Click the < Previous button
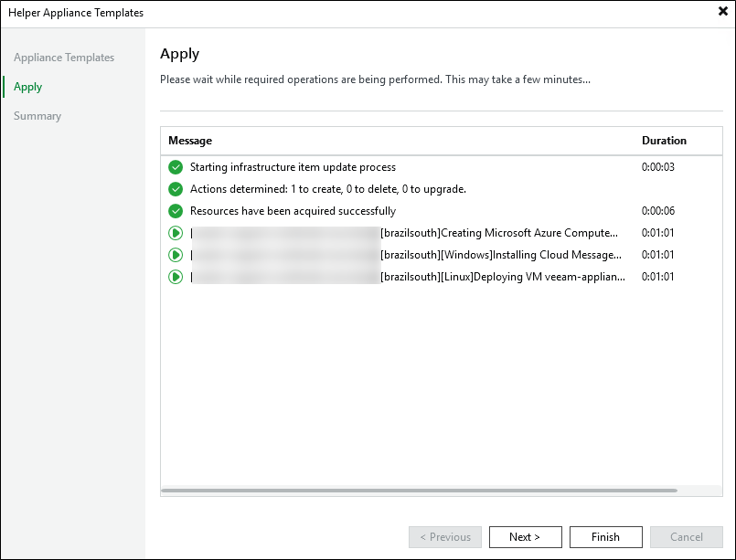The height and width of the screenshot is (560, 736). coord(444,537)
